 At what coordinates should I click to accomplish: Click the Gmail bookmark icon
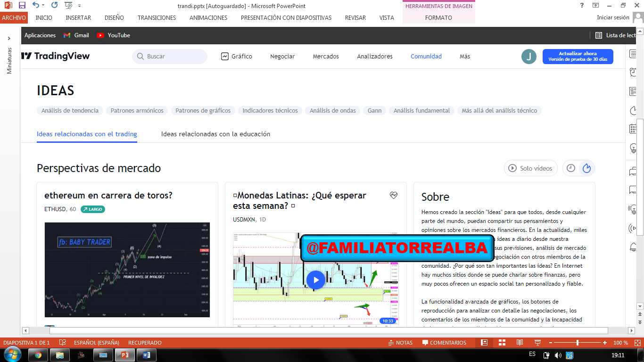click(x=67, y=35)
